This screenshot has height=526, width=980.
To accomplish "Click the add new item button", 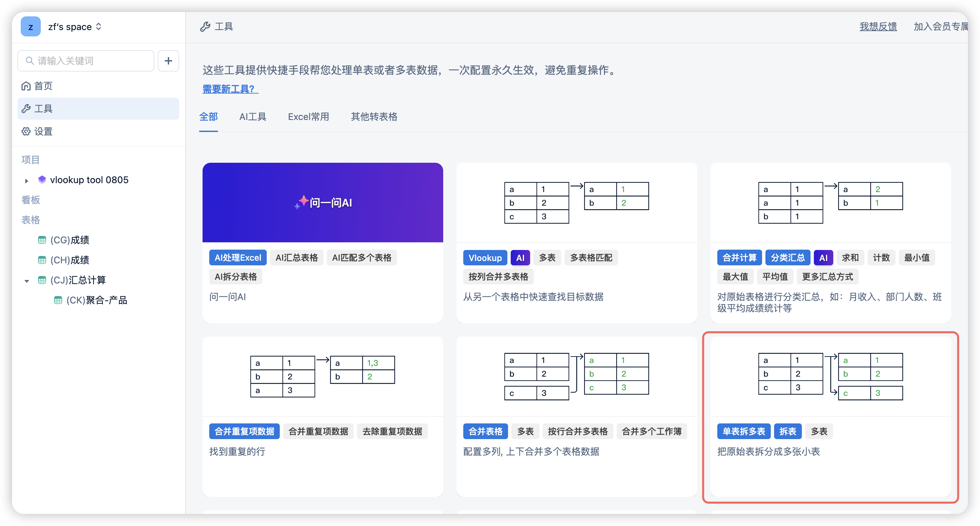I will (168, 60).
